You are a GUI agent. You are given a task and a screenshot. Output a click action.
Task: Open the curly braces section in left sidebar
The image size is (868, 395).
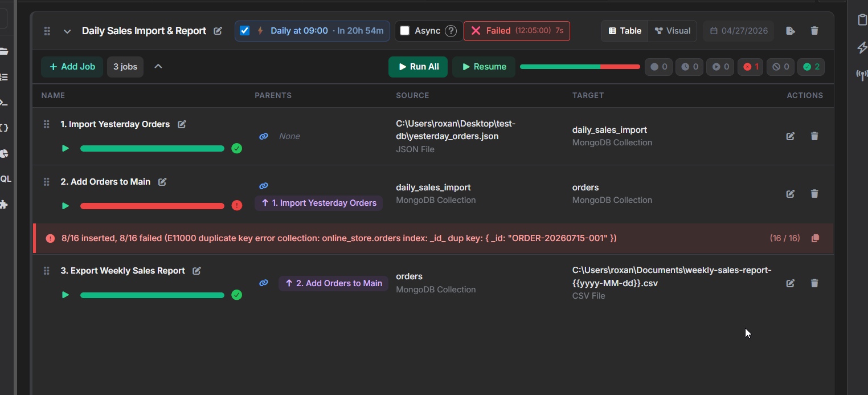pos(5,128)
